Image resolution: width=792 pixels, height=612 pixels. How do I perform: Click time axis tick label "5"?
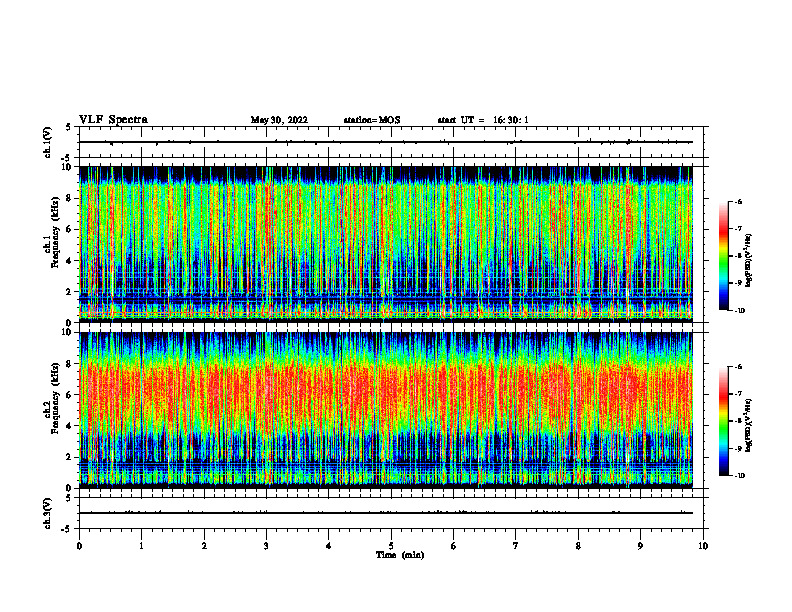391,546
